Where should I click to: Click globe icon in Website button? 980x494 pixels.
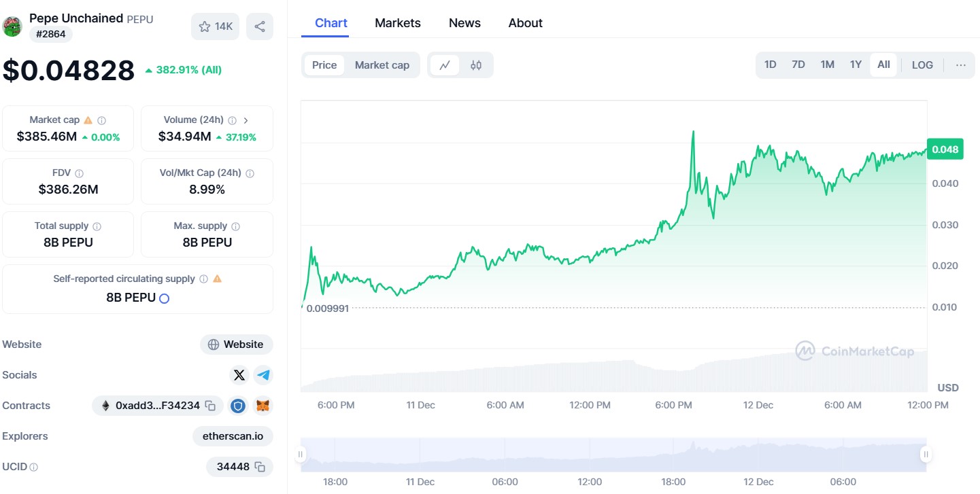tap(214, 345)
